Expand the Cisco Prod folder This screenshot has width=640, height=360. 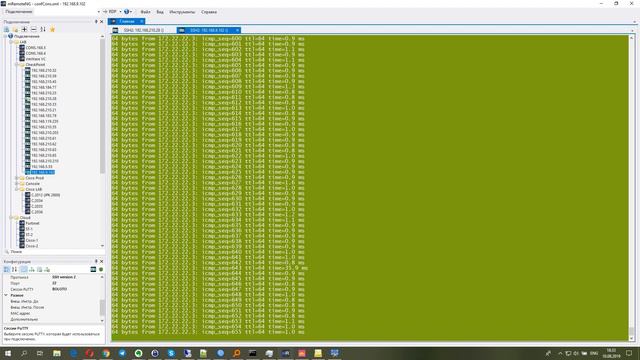[17, 178]
